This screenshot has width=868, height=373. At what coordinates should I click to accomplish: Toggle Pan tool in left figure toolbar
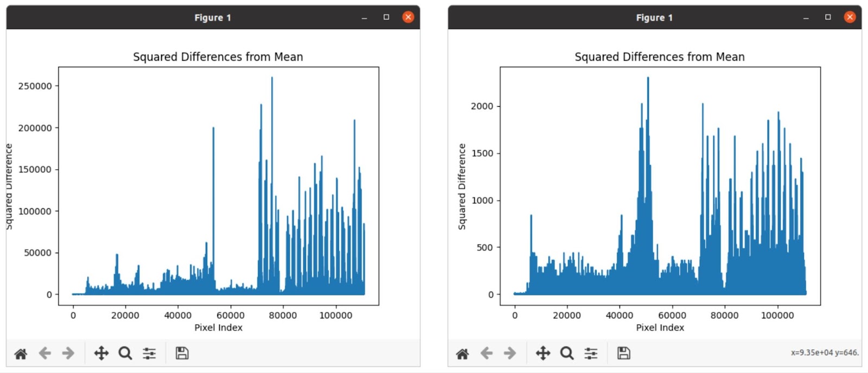[101, 353]
